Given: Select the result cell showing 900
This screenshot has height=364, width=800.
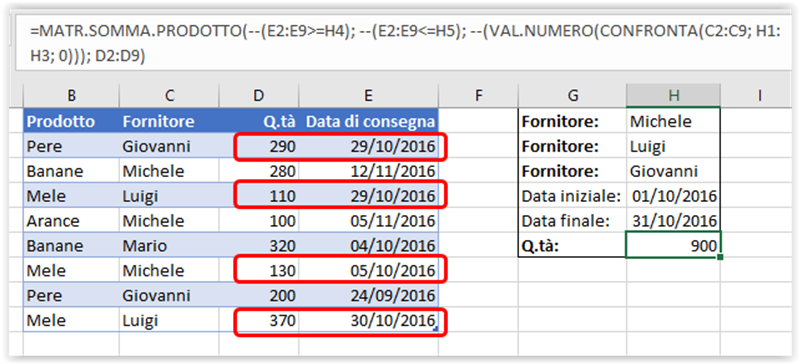Looking at the screenshot, I should point(673,246).
